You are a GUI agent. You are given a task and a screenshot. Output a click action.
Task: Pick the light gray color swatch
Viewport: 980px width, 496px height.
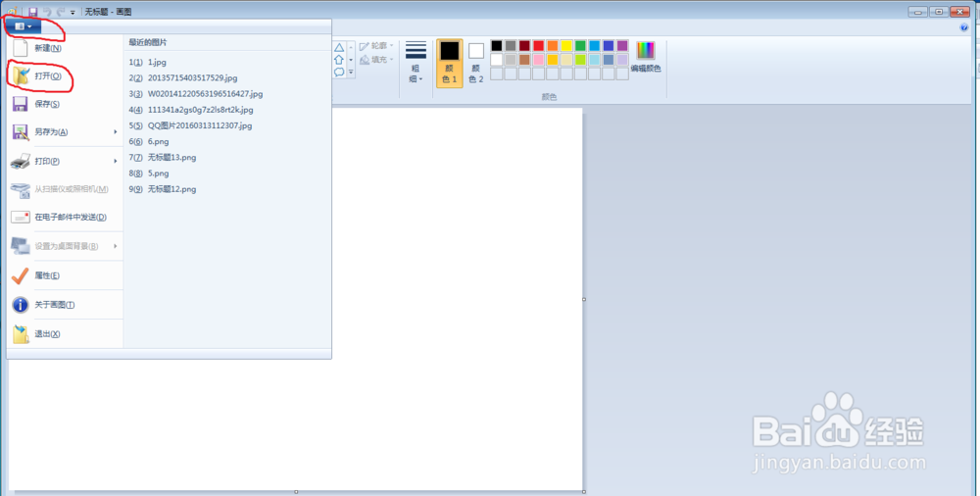click(511, 60)
